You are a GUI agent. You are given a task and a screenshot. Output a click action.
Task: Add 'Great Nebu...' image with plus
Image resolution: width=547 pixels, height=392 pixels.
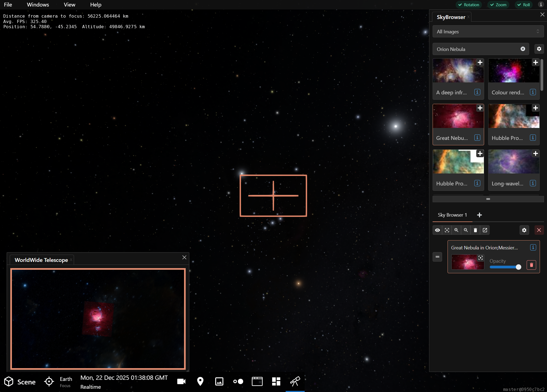coord(480,108)
